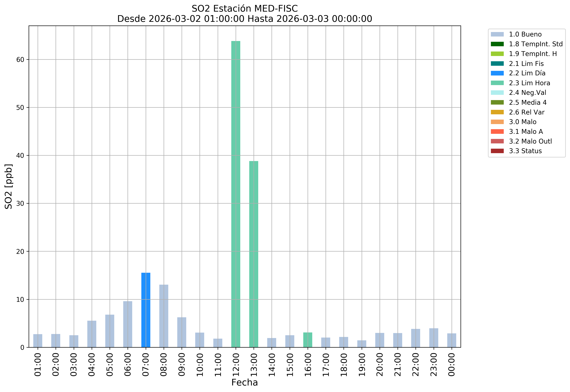The height and width of the screenshot is (392, 570).
Task: Click the 3.3 Status legend swatch
Action: [x=497, y=151]
